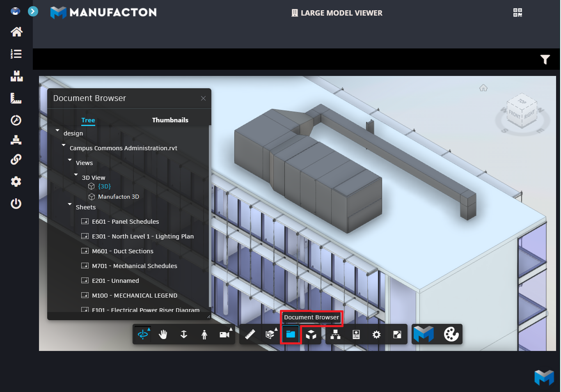Image resolution: width=561 pixels, height=392 pixels.
Task: Switch to the Tree tab in Document Browser
Action: tap(88, 120)
